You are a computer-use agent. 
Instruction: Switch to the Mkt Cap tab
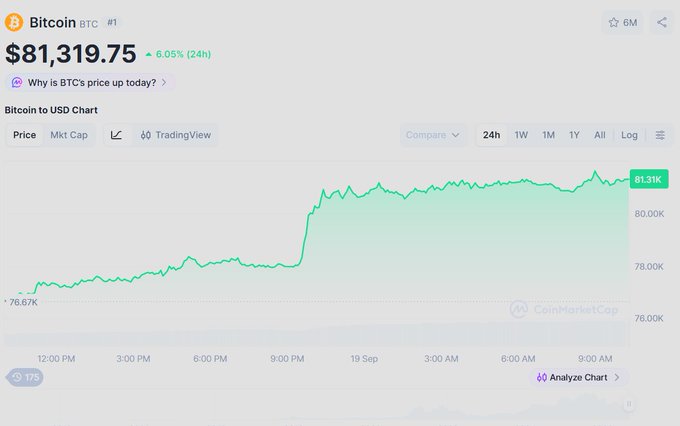(69, 135)
